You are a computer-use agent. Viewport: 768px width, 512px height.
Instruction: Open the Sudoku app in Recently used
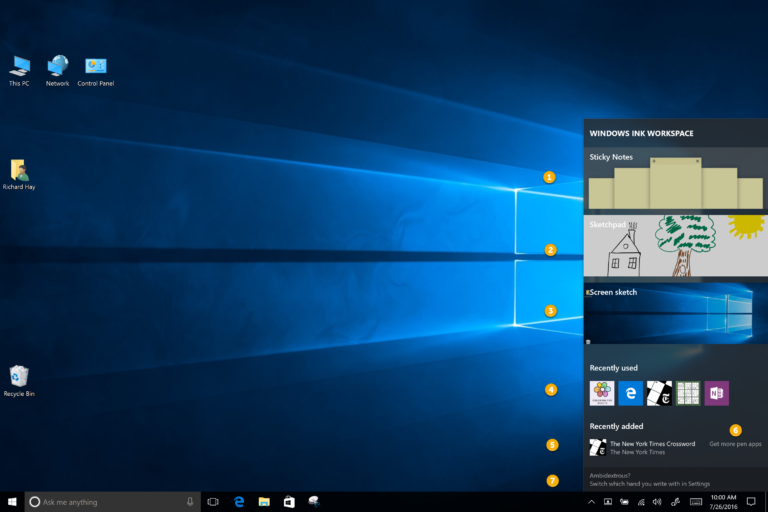point(688,393)
